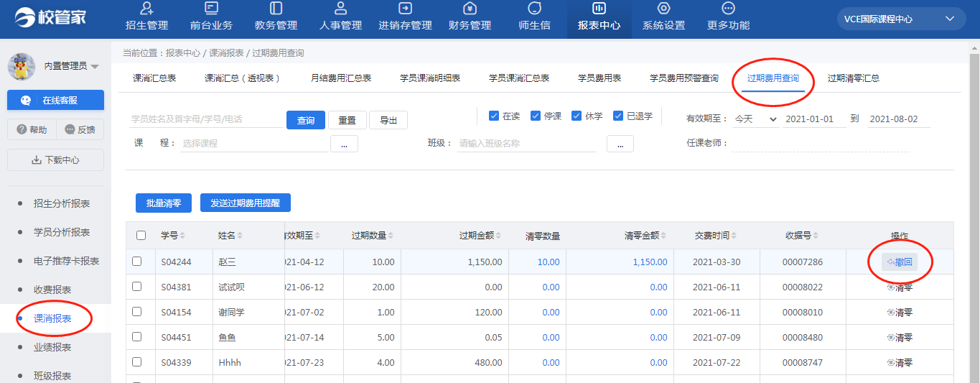980x383 pixels.
Task: Open 下载中心 download center
Action: click(x=55, y=160)
